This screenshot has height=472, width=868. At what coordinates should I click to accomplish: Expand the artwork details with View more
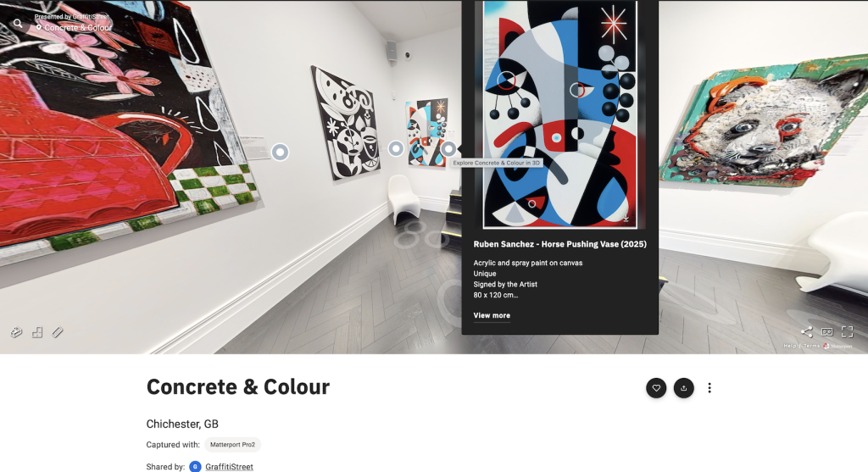(x=492, y=315)
